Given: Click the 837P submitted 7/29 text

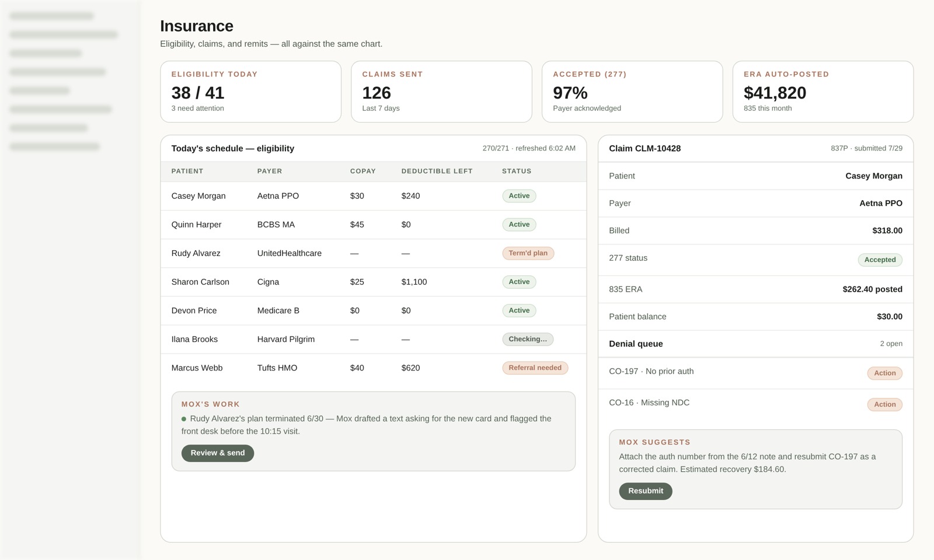Looking at the screenshot, I should point(866,148).
